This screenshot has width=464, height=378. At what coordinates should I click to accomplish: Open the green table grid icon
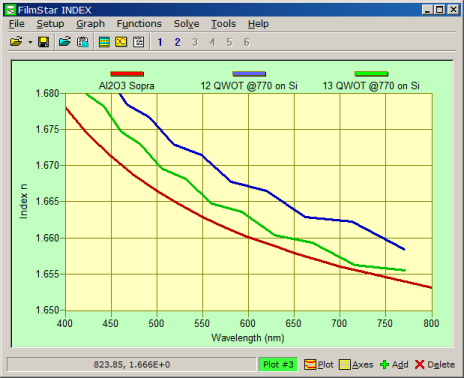point(104,42)
